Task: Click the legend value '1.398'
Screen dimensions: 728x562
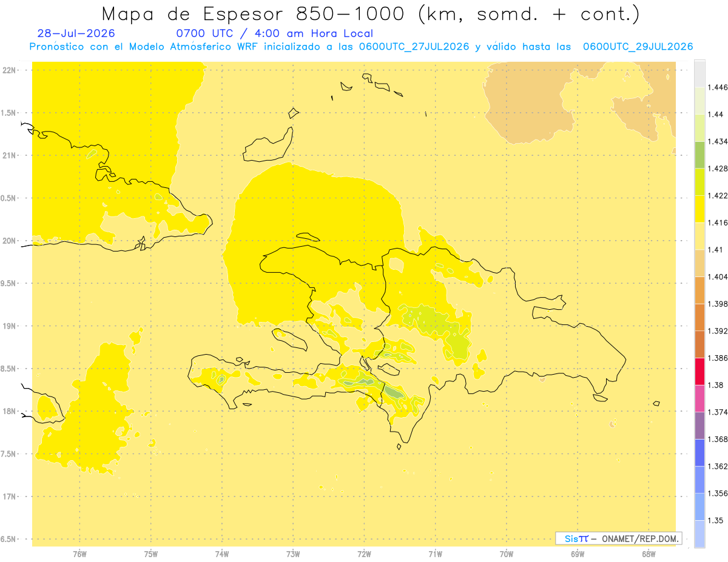Action: [718, 304]
